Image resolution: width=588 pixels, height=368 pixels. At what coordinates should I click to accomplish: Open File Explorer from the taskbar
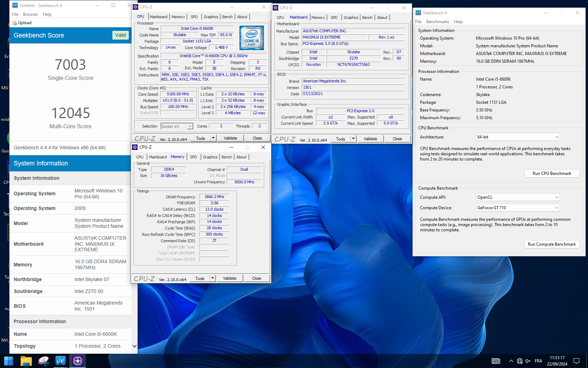(x=26, y=361)
